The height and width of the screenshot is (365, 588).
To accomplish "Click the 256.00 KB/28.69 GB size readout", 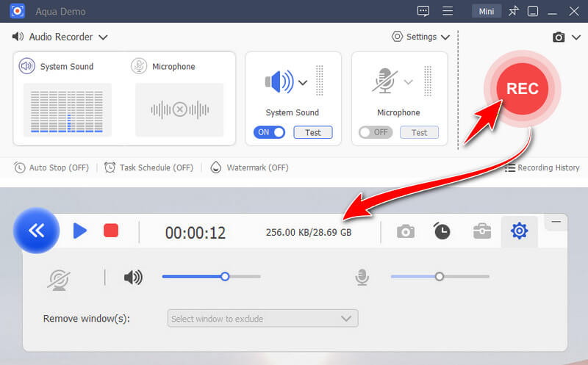I will 309,232.
